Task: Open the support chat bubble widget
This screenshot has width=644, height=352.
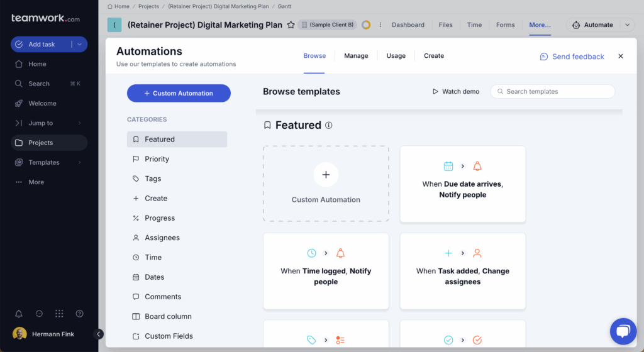Action: tap(623, 331)
